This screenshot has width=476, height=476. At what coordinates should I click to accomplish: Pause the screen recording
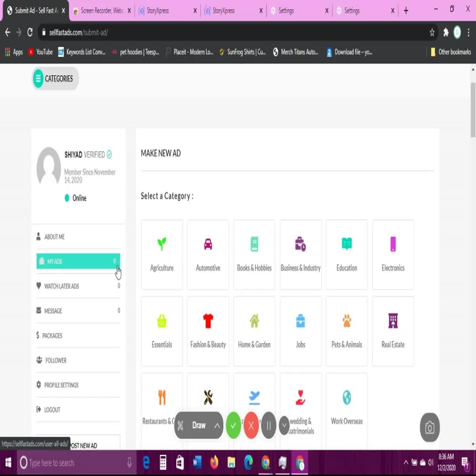(269, 425)
